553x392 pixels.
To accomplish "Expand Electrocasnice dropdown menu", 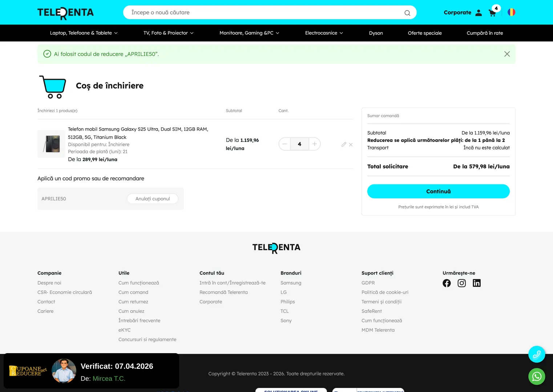I will click(x=324, y=33).
